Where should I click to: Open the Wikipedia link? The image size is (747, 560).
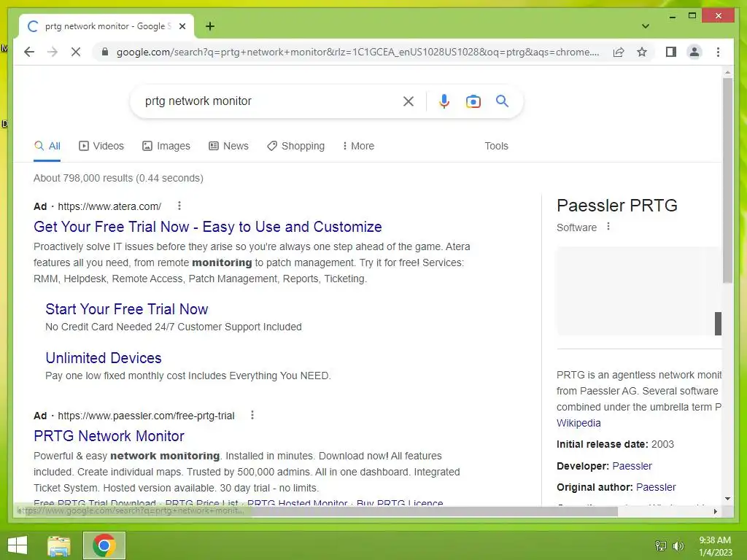point(578,423)
